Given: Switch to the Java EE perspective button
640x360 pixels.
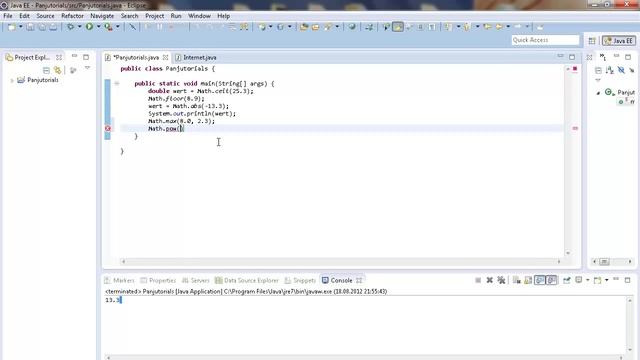Looking at the screenshot, I should (x=619, y=40).
